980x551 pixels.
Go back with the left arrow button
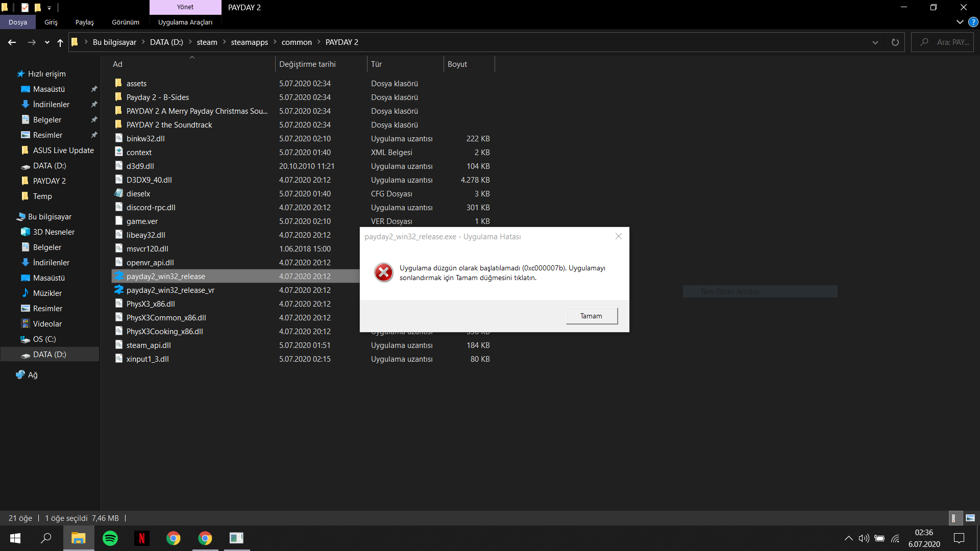pyautogui.click(x=12, y=42)
